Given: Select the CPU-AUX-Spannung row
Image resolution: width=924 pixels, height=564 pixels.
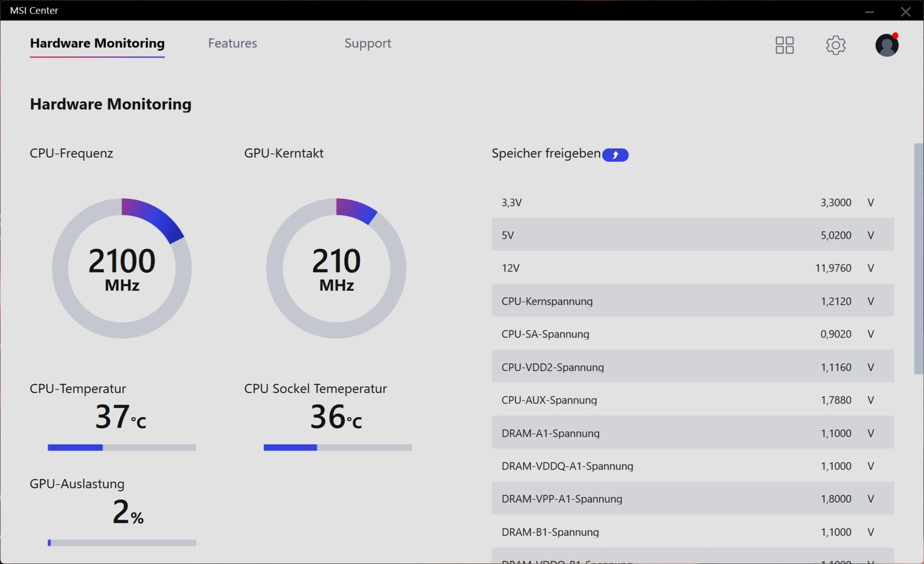Looking at the screenshot, I should (692, 400).
